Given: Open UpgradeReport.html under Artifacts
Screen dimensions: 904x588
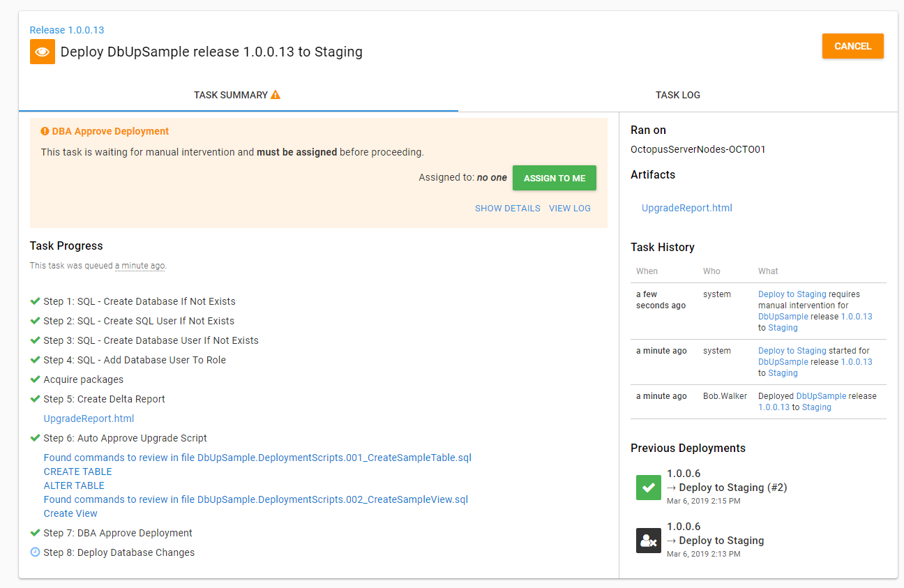Looking at the screenshot, I should (x=686, y=208).
